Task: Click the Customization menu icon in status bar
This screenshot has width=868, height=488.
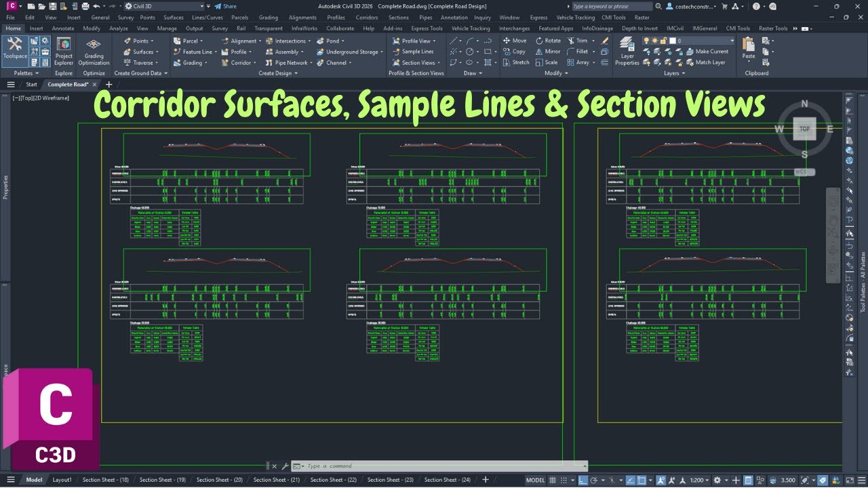Action: [x=861, y=480]
